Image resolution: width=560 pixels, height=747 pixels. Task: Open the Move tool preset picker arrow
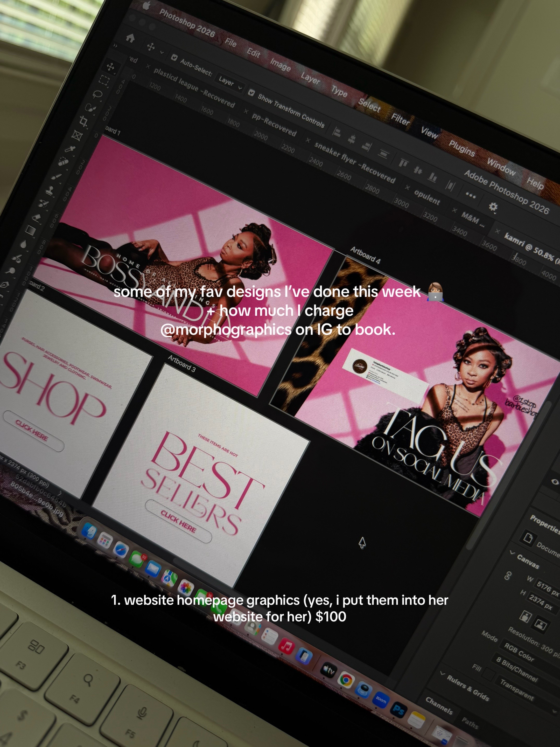[x=162, y=52]
